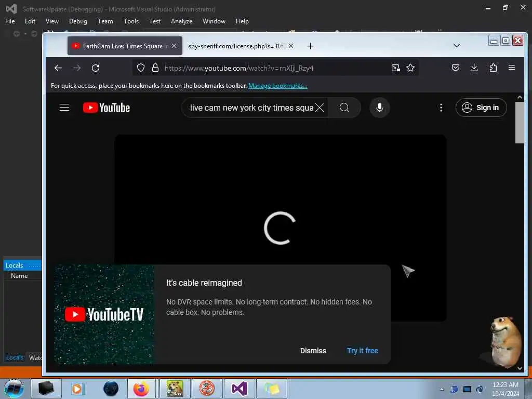This screenshot has width=532, height=399.
Task: Select the Locals tab in Visual Studio
Action: [15, 357]
